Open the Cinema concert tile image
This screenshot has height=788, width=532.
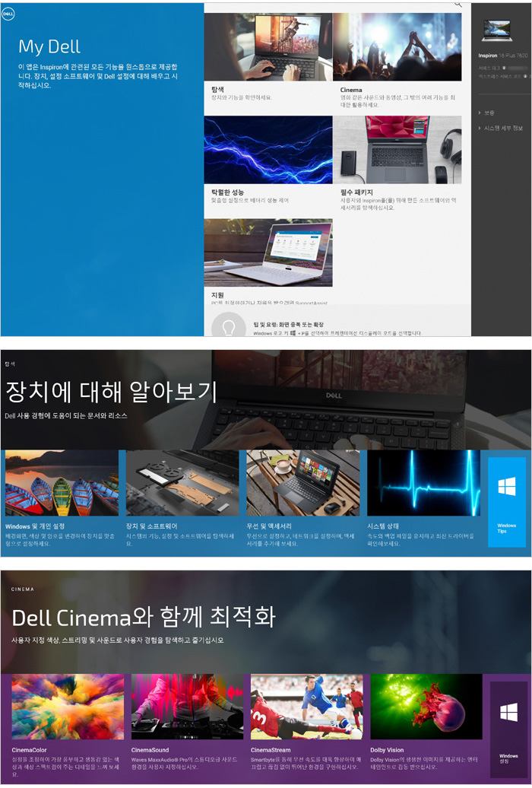(397, 46)
